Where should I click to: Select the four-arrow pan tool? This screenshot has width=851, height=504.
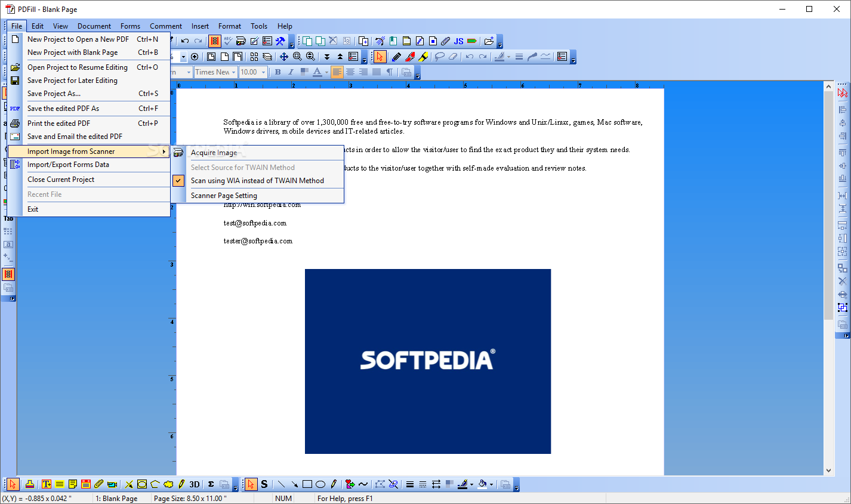pyautogui.click(x=284, y=57)
